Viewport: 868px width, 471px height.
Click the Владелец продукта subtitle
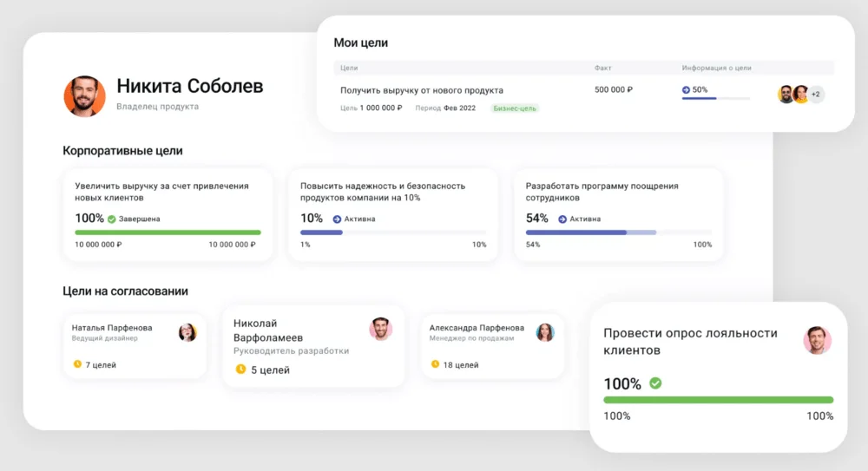[x=157, y=107]
